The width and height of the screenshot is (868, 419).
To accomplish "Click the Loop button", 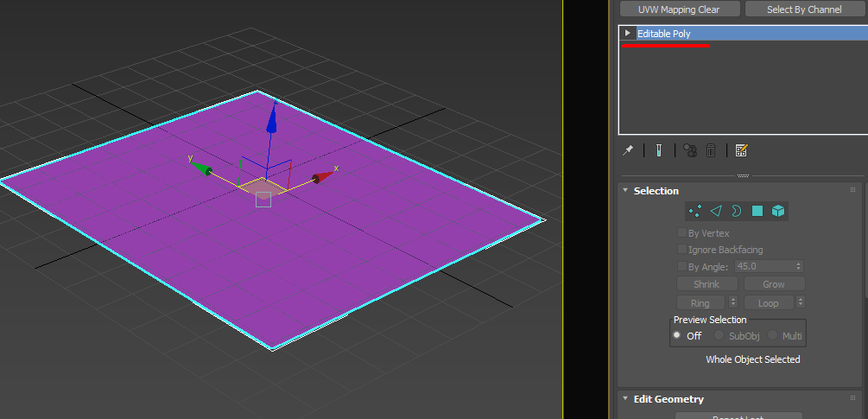I will [769, 302].
